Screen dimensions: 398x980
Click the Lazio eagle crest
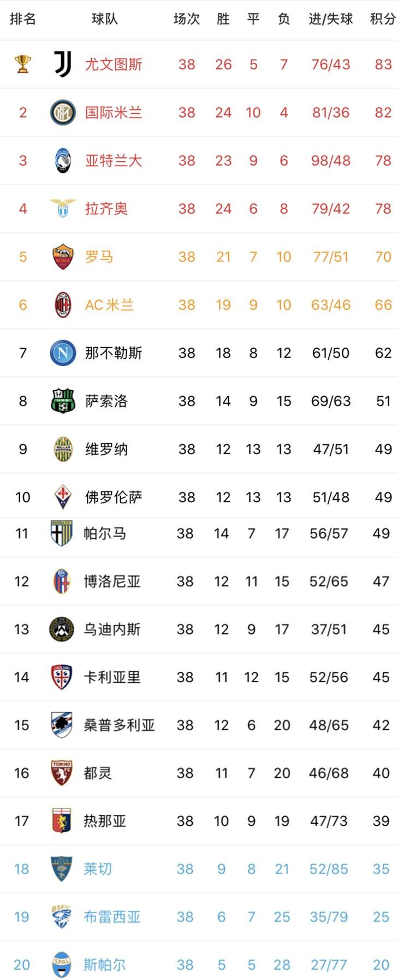point(63,208)
